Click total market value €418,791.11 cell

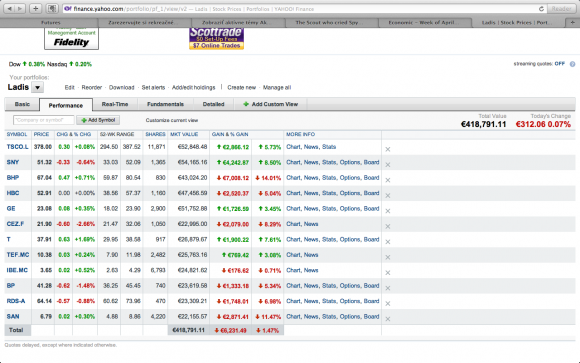[189, 330]
